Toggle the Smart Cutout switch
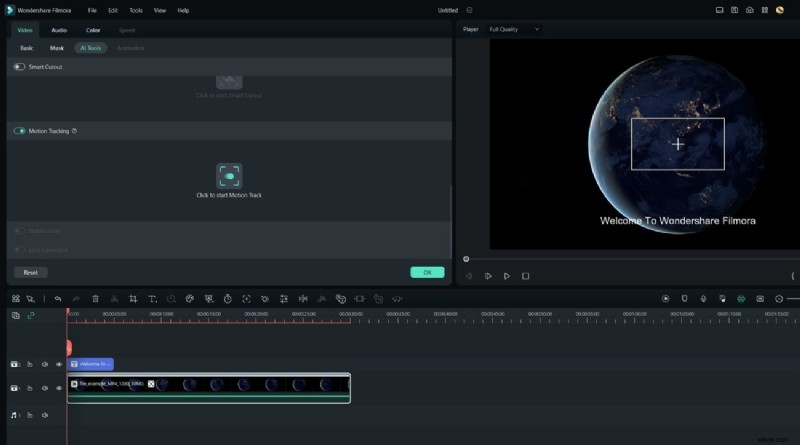The width and height of the screenshot is (800, 445). click(19, 67)
